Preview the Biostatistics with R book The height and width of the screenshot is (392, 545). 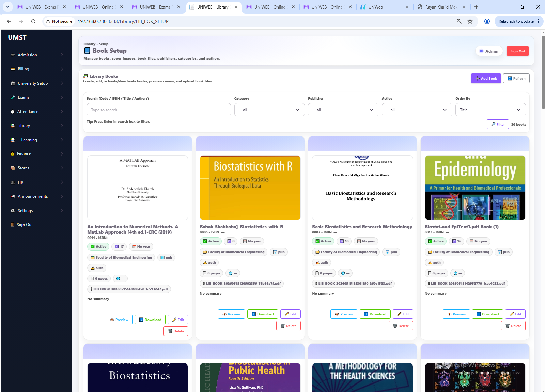coord(232,314)
